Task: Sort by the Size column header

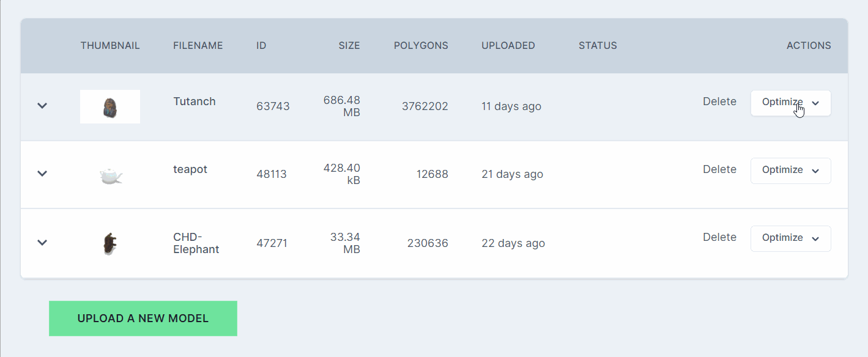Action: 349,46
